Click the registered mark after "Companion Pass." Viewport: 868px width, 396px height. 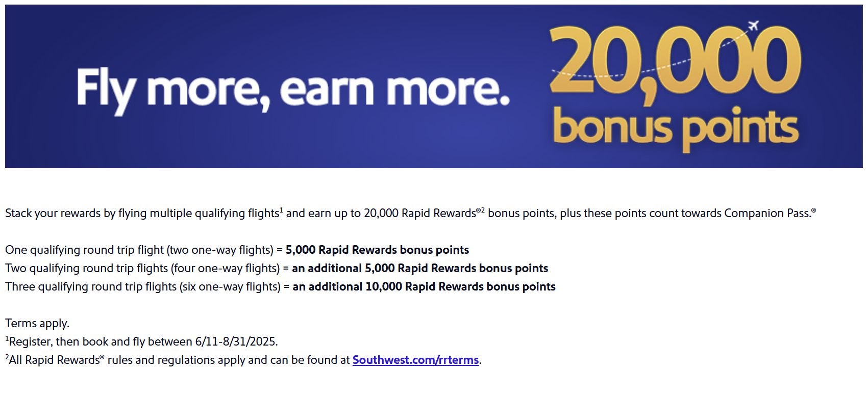pos(813,210)
